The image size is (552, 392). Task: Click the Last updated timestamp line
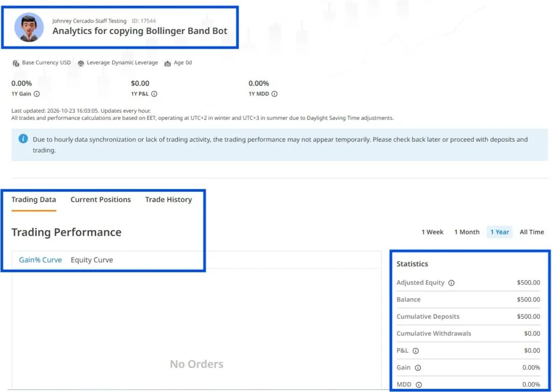coord(81,111)
